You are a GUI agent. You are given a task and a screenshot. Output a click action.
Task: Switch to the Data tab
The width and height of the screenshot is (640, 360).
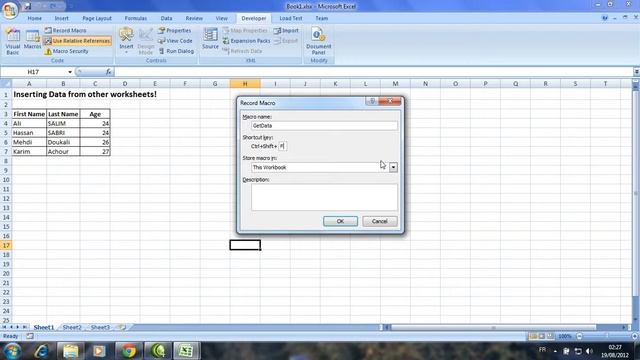click(166, 18)
